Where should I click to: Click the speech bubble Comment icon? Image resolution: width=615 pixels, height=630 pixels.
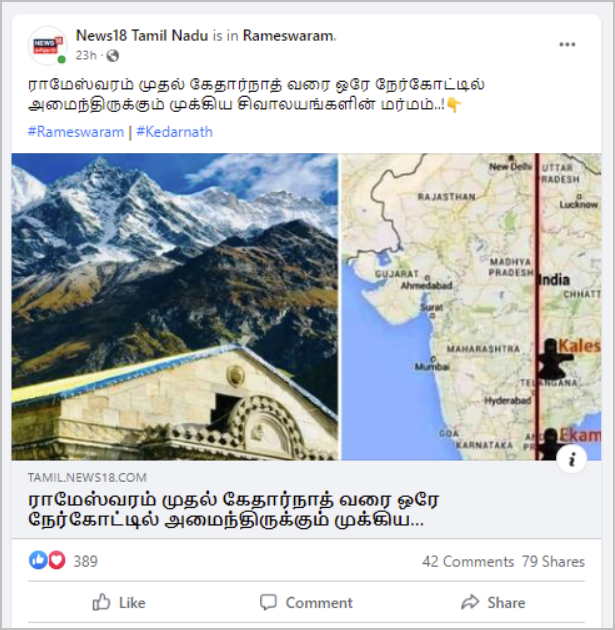click(x=268, y=602)
